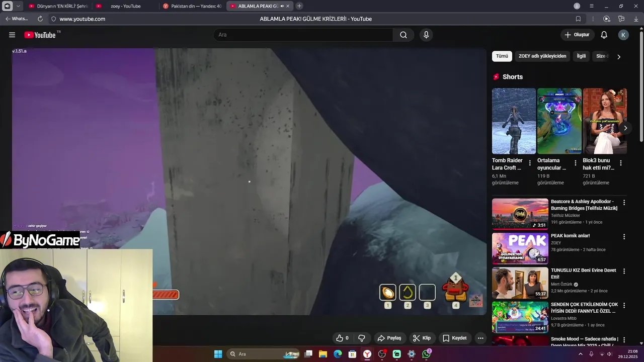
Task: Open WhatsApp from the taskbar
Action: pyautogui.click(x=427, y=354)
